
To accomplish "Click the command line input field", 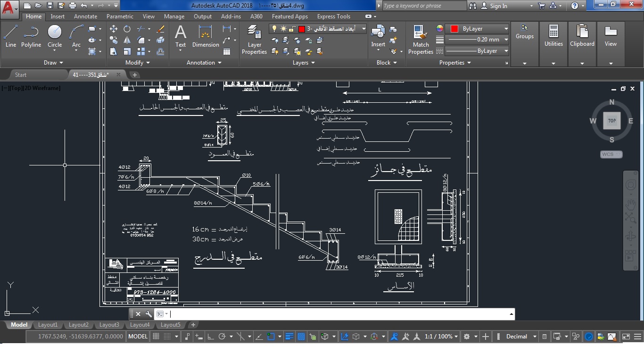I will pos(339,314).
